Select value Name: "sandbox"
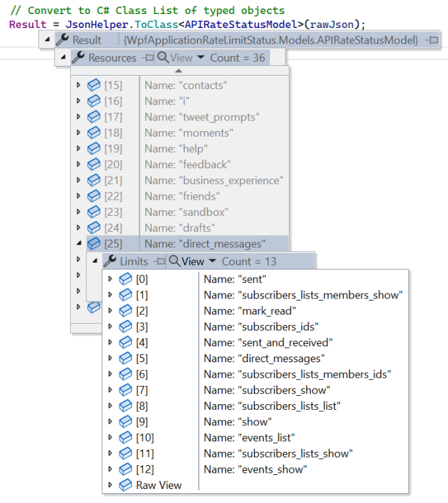The image size is (448, 503). [x=186, y=212]
